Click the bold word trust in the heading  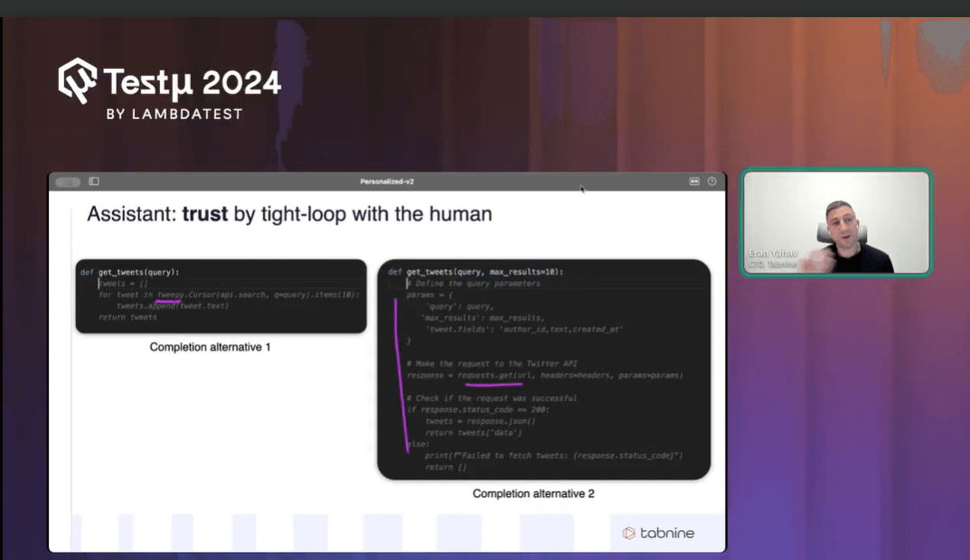(205, 214)
